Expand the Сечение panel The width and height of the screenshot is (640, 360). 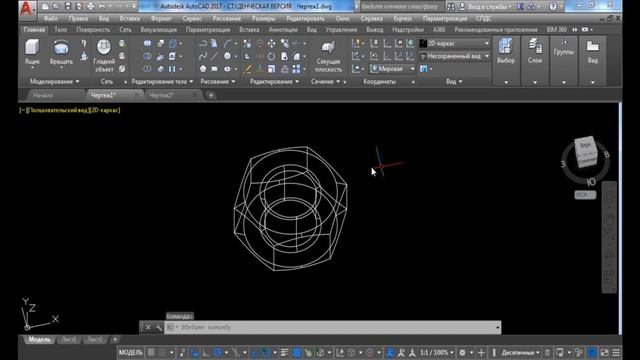coord(325,82)
